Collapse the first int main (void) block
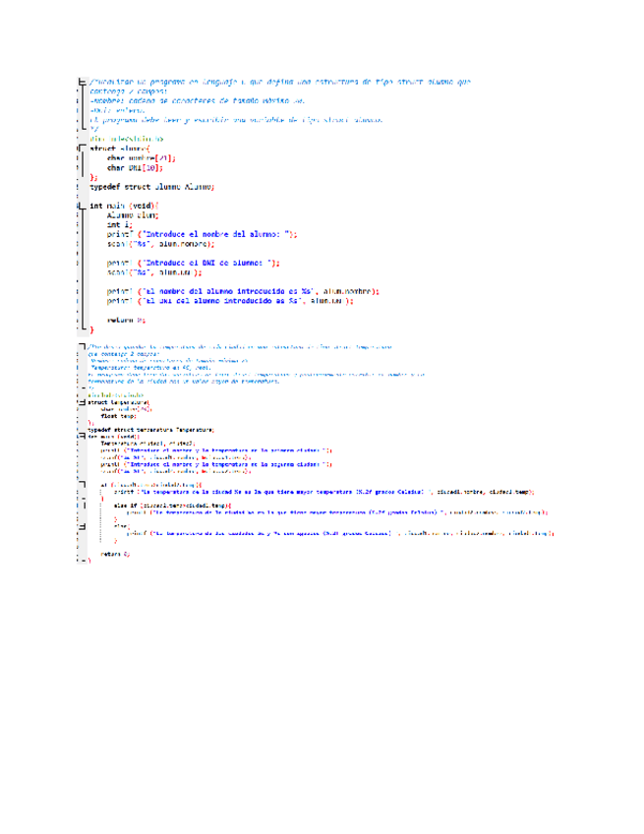Screen dimensions: 644x834 [82, 205]
